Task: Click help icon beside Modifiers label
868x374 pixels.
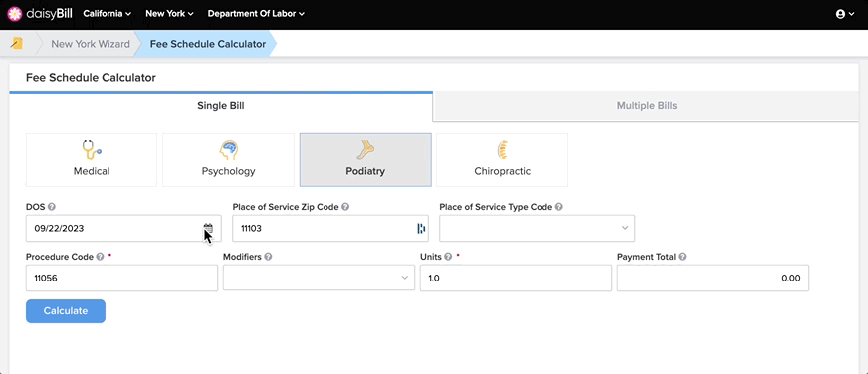Action: [268, 257]
